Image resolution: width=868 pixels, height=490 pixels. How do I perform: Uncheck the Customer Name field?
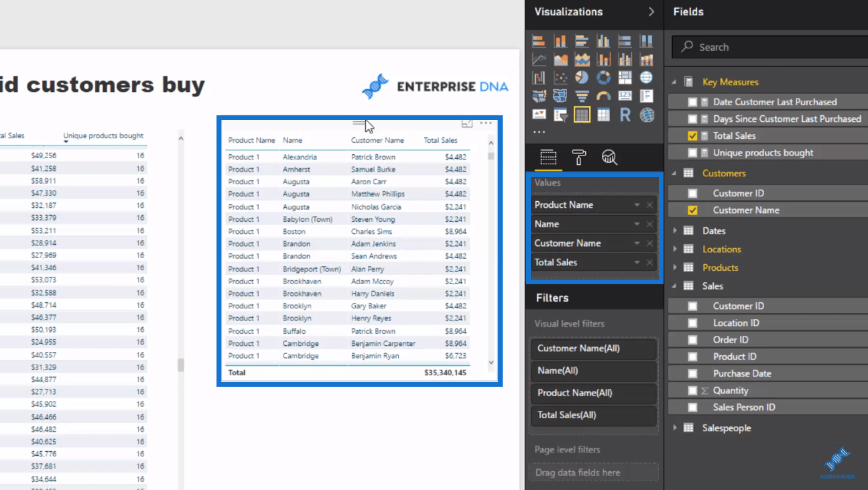[x=693, y=210]
